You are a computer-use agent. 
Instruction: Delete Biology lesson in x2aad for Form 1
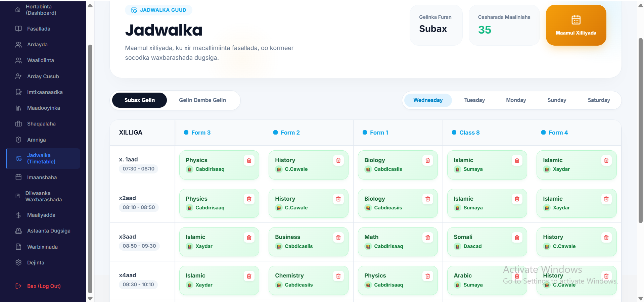pyautogui.click(x=428, y=199)
